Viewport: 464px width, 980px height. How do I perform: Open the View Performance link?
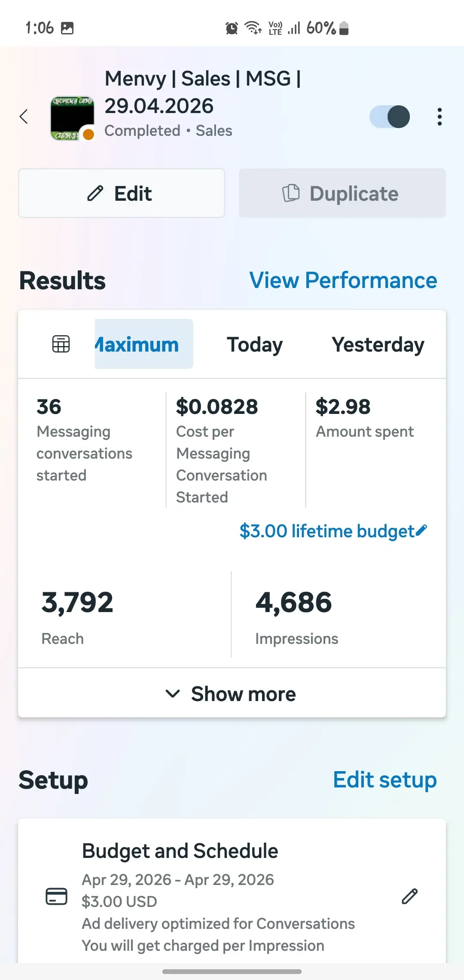pos(343,280)
